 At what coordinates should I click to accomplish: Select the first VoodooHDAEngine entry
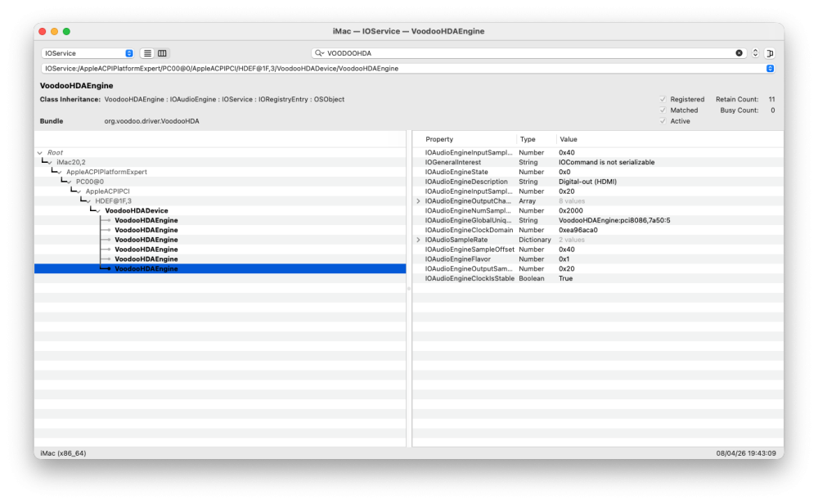tap(146, 220)
